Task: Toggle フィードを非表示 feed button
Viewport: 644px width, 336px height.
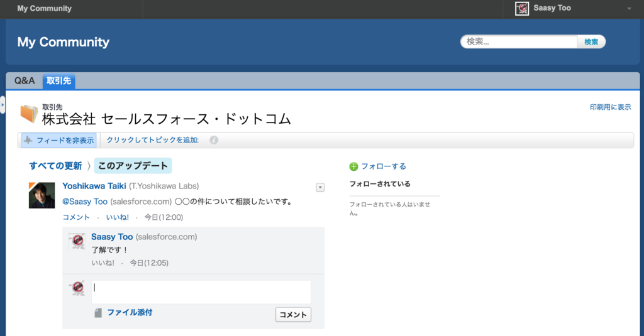Action: point(58,140)
